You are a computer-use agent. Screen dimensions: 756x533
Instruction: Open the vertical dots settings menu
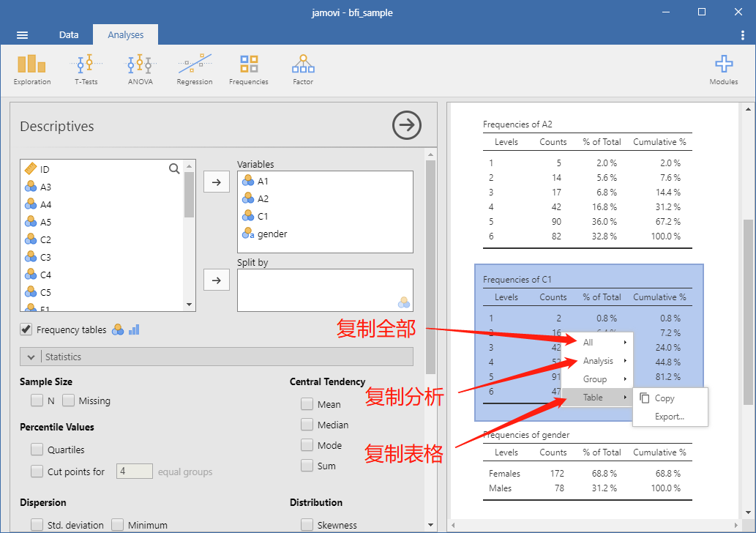[743, 35]
